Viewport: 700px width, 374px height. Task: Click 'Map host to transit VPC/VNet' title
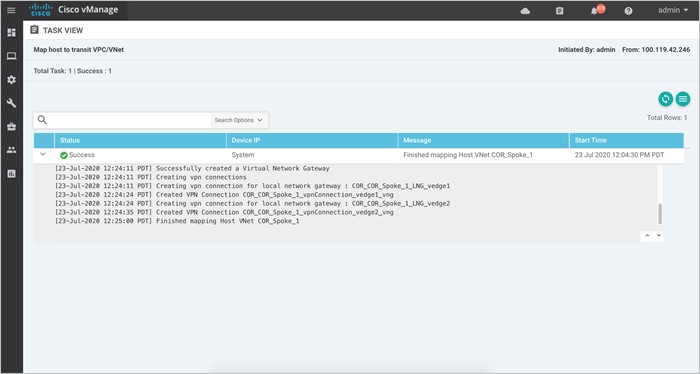[79, 50]
